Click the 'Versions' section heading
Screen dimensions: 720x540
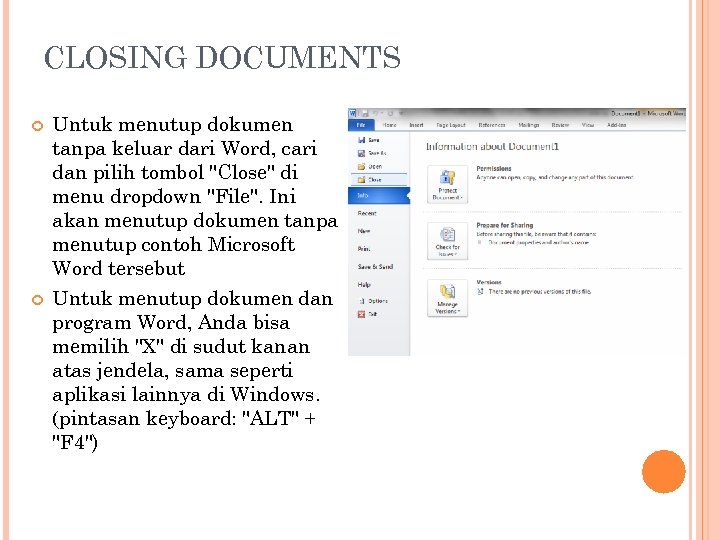click(489, 282)
